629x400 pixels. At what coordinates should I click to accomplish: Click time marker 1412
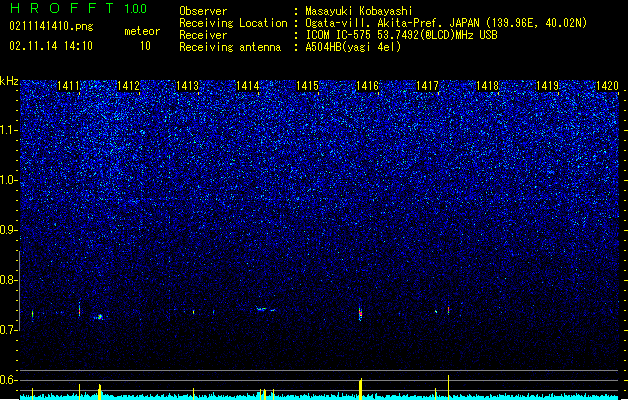tap(128, 85)
